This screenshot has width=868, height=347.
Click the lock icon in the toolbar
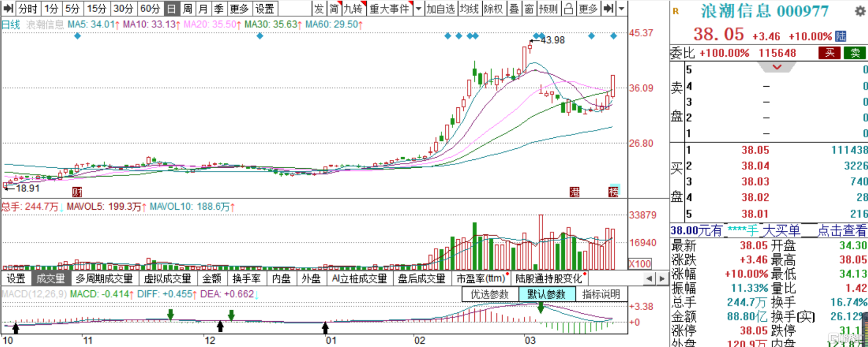coord(568,8)
